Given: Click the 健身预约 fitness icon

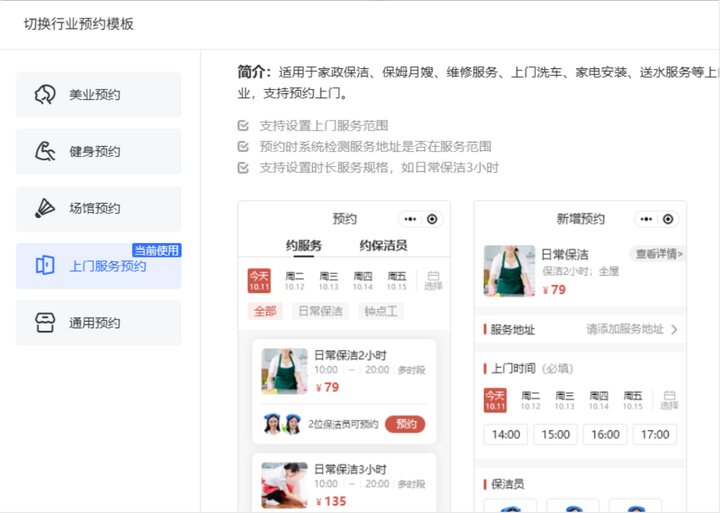Looking at the screenshot, I should (45, 152).
